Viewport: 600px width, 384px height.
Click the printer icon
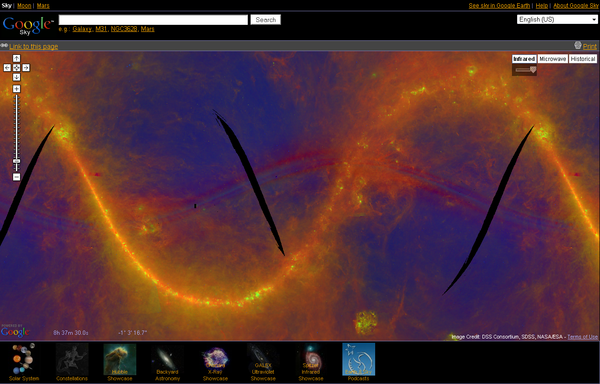578,46
